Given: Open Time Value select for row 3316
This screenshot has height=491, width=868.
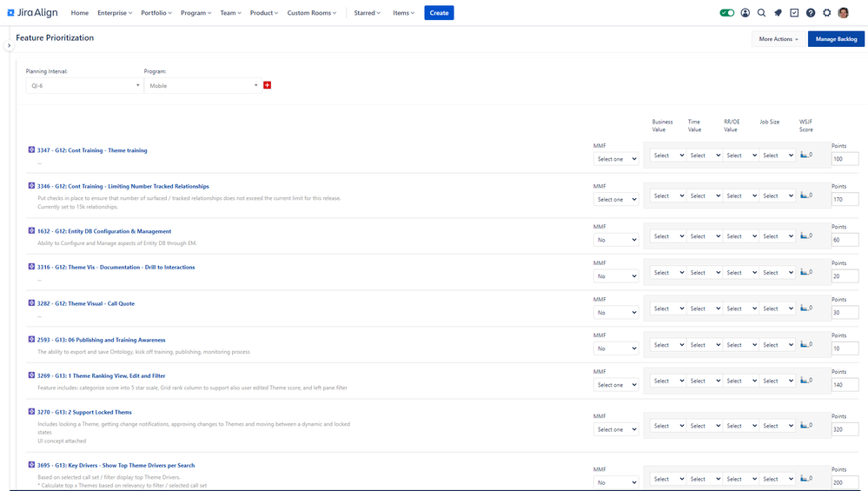Looking at the screenshot, I should (x=705, y=272).
